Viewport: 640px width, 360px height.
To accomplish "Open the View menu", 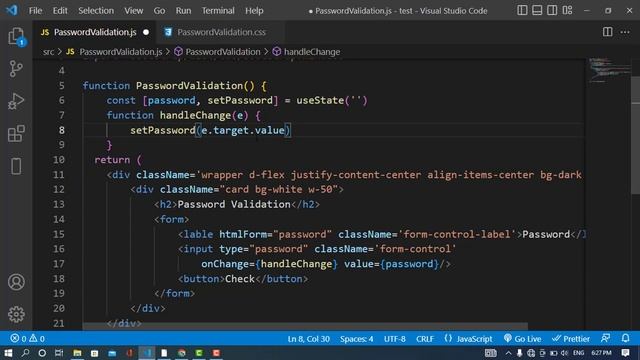I will point(133,11).
